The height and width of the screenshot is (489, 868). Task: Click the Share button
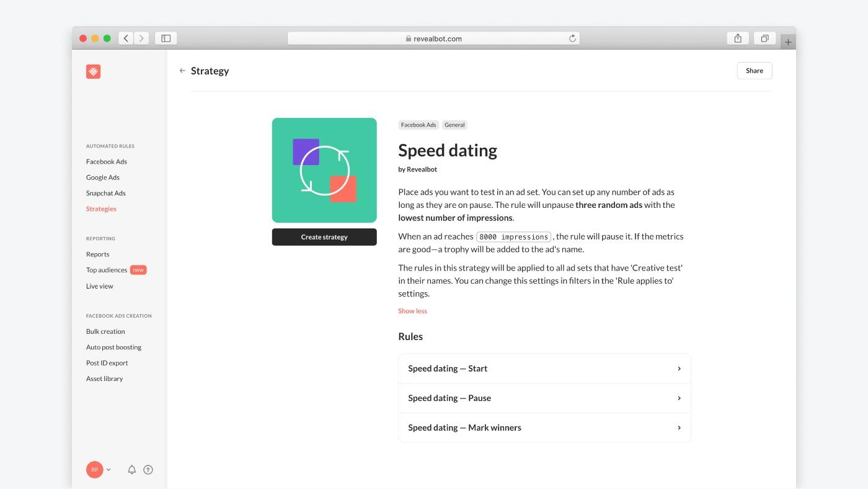coord(755,71)
